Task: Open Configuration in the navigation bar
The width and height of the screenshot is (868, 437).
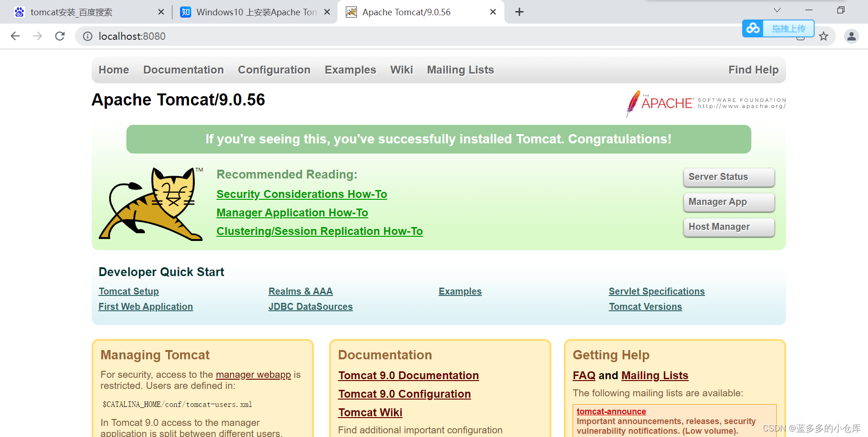Action: click(274, 70)
